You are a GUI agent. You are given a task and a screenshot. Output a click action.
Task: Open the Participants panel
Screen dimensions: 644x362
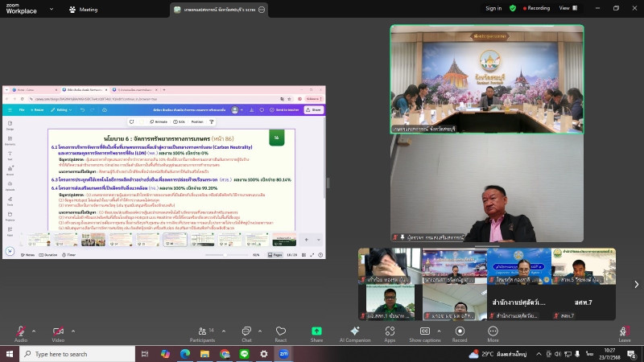click(202, 332)
